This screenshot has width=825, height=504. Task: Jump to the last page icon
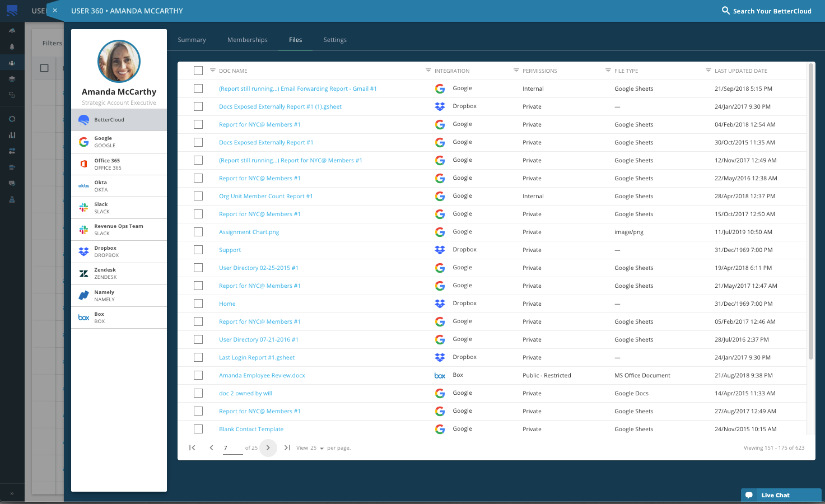click(x=287, y=448)
